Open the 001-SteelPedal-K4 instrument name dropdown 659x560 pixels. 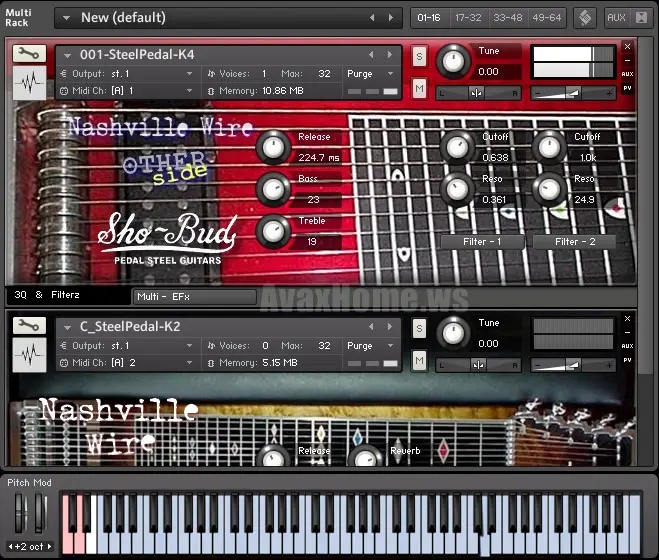[x=67, y=55]
